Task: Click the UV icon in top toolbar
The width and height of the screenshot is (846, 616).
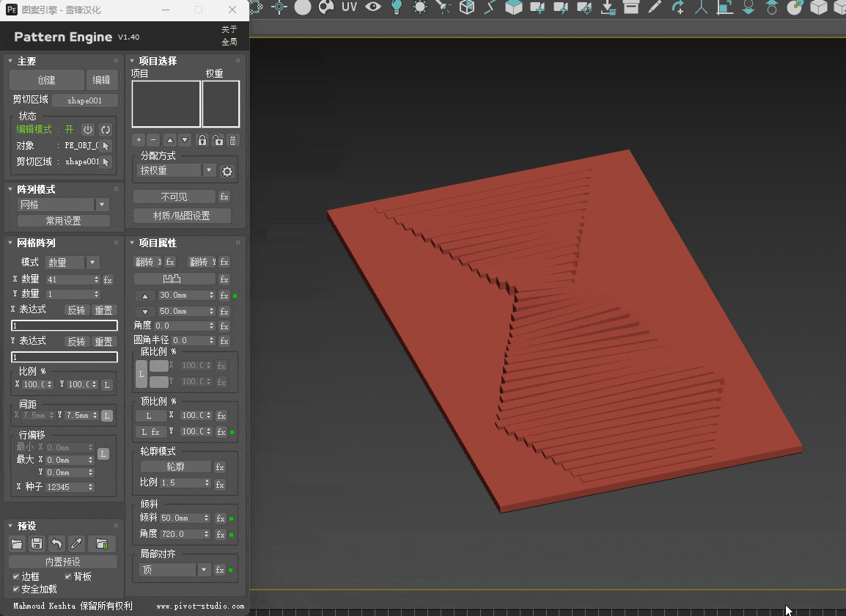Action: [349, 7]
